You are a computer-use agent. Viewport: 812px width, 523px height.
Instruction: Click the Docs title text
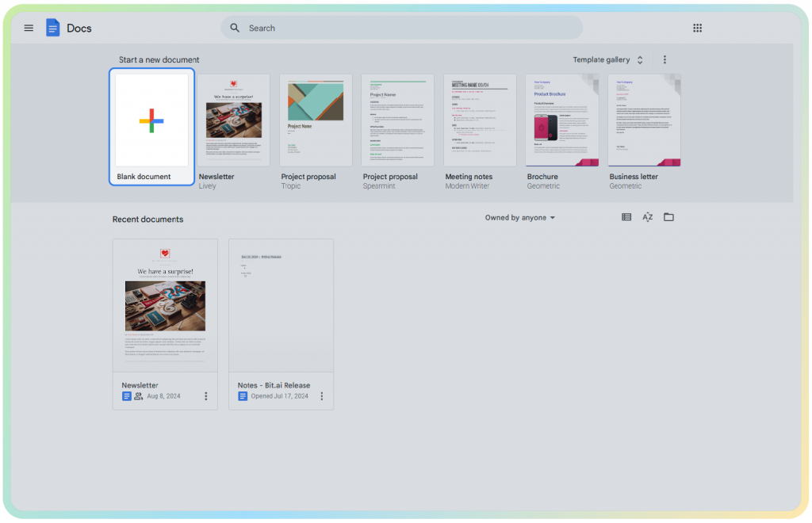79,29
